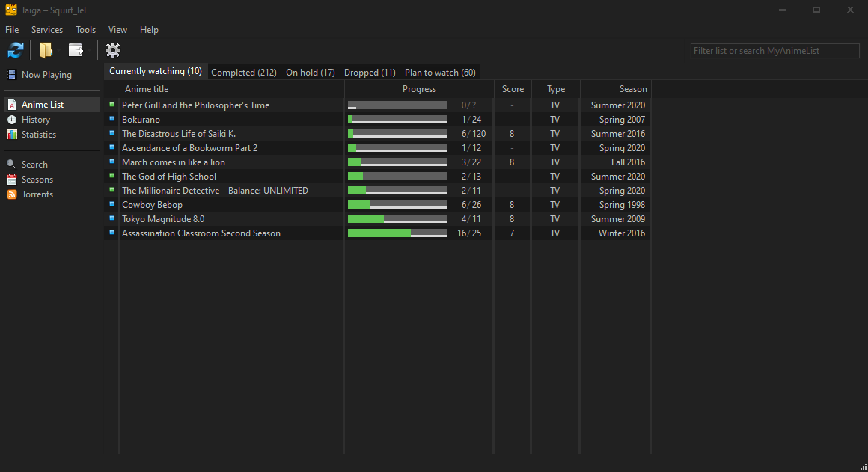Open the Help menu
Screen dimensions: 868x472
coord(149,30)
